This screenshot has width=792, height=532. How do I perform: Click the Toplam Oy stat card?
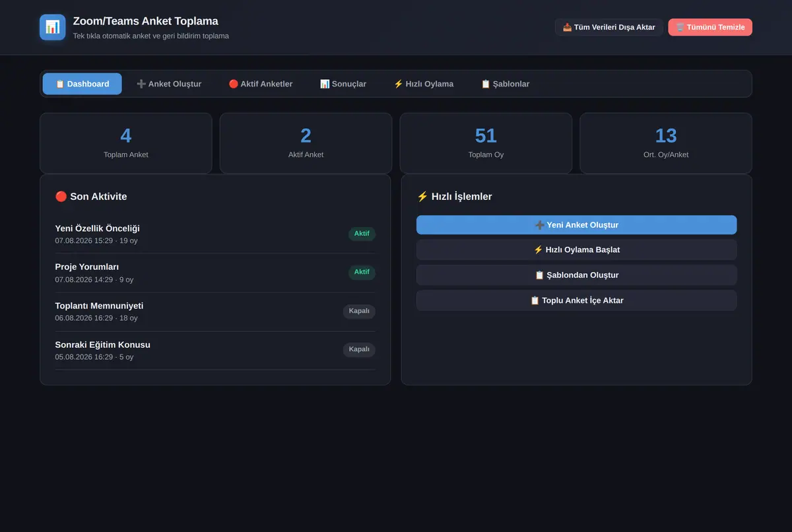486,143
